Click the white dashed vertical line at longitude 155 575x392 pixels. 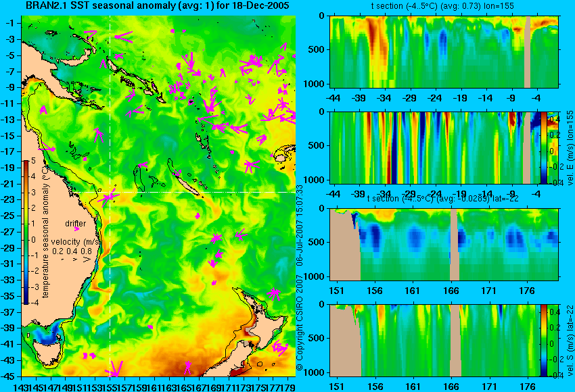[110, 196]
